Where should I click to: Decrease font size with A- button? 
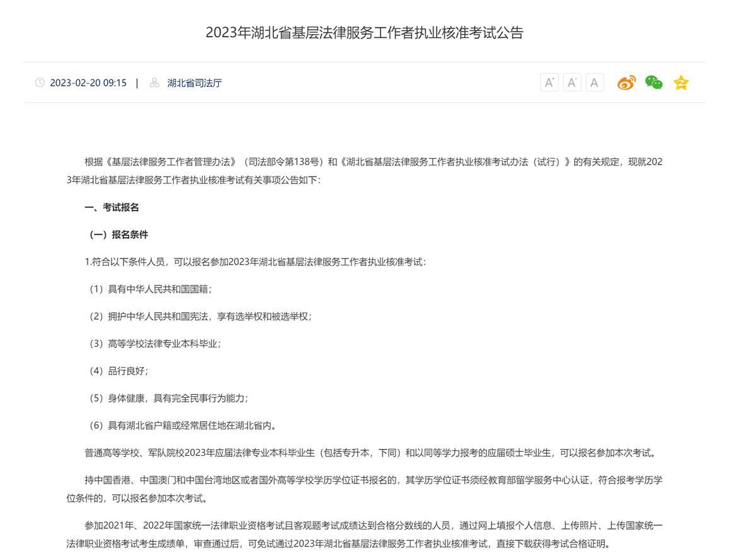coord(572,83)
